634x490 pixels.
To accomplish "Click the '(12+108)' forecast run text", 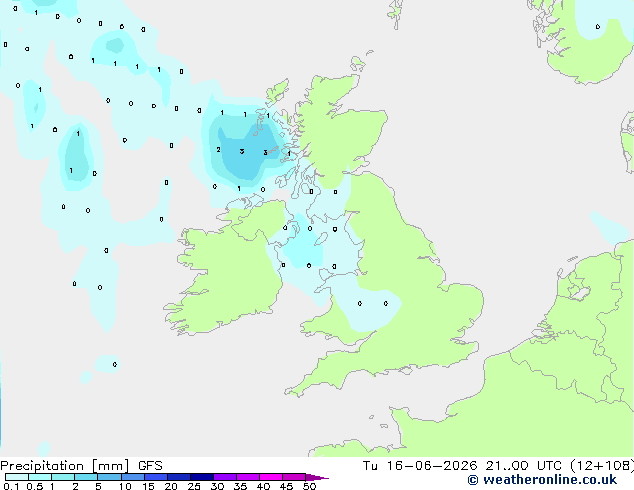I will (602, 466).
